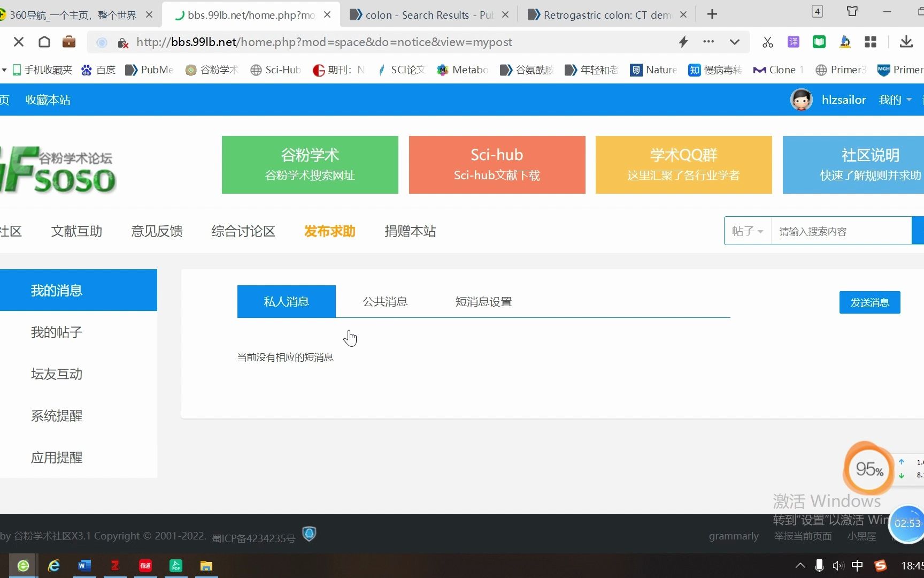The height and width of the screenshot is (578, 924).
Task: Click the hlzsailor user avatar
Action: (801, 100)
